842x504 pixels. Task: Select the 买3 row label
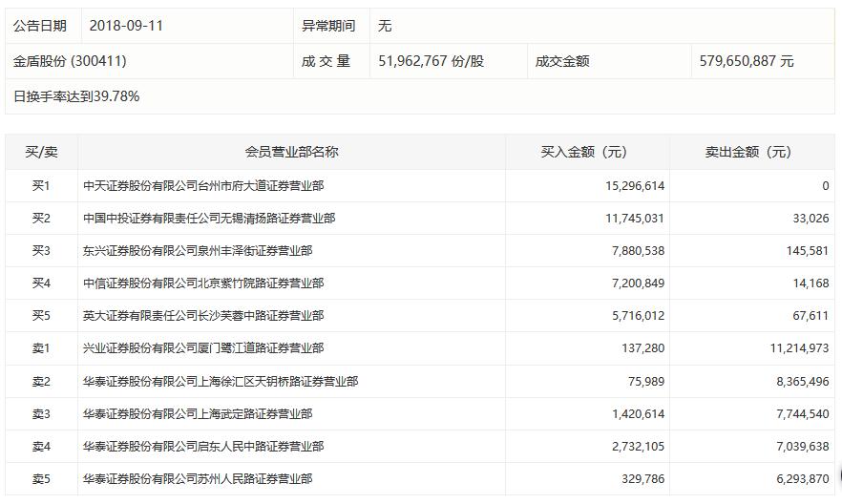[41, 251]
